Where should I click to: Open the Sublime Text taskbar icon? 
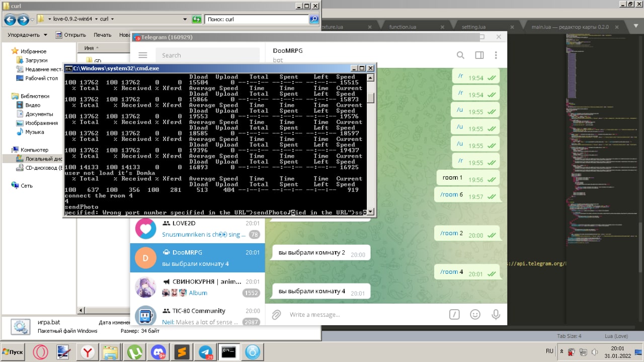click(181, 352)
